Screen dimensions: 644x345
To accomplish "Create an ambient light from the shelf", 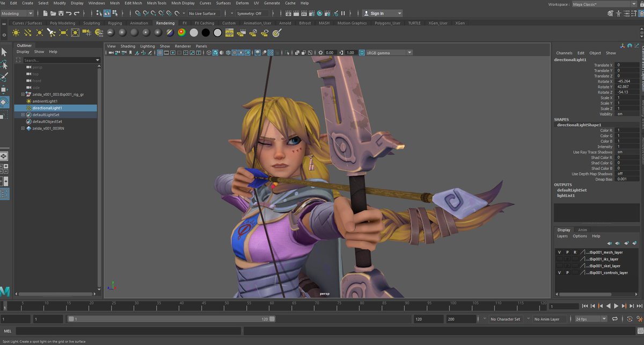I will point(17,32).
